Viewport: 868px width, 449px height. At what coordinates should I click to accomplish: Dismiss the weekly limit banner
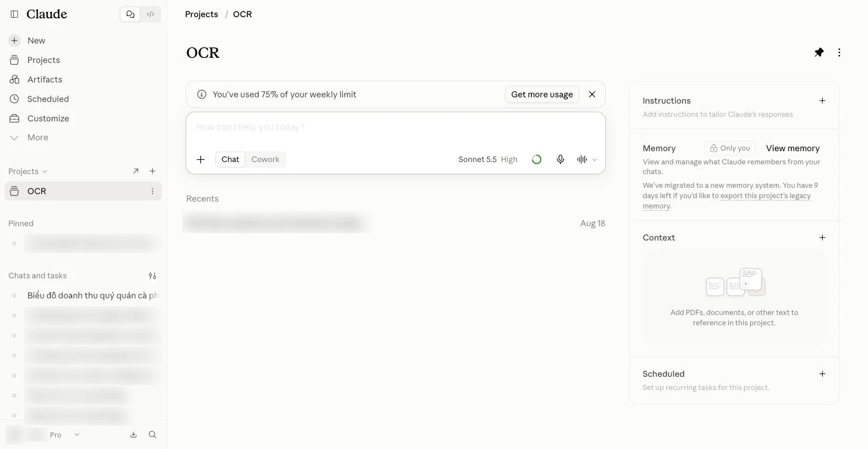click(x=592, y=94)
